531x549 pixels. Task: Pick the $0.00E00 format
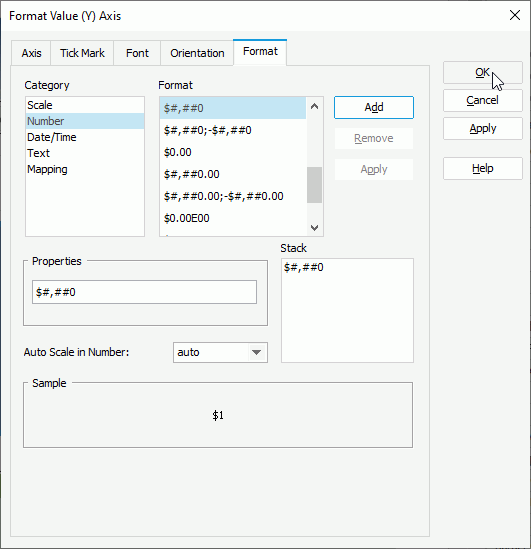click(x=233, y=218)
